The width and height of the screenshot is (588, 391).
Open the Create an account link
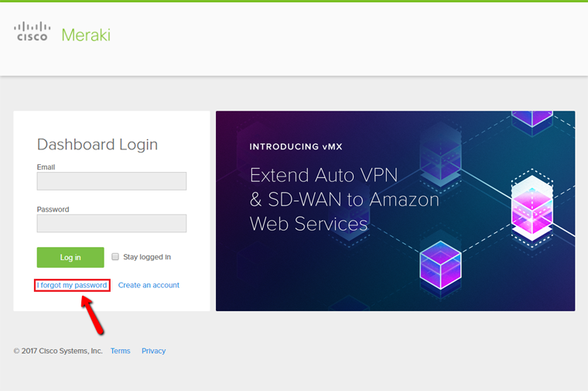149,285
